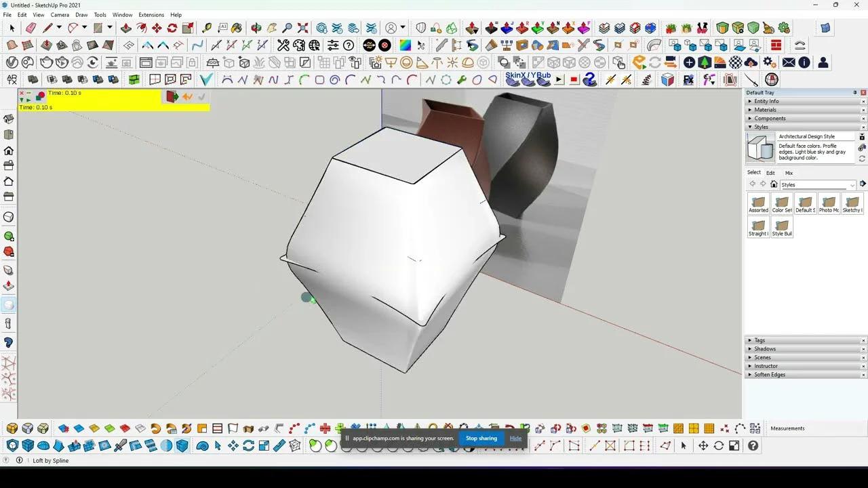Open the Camera menu

point(60,14)
